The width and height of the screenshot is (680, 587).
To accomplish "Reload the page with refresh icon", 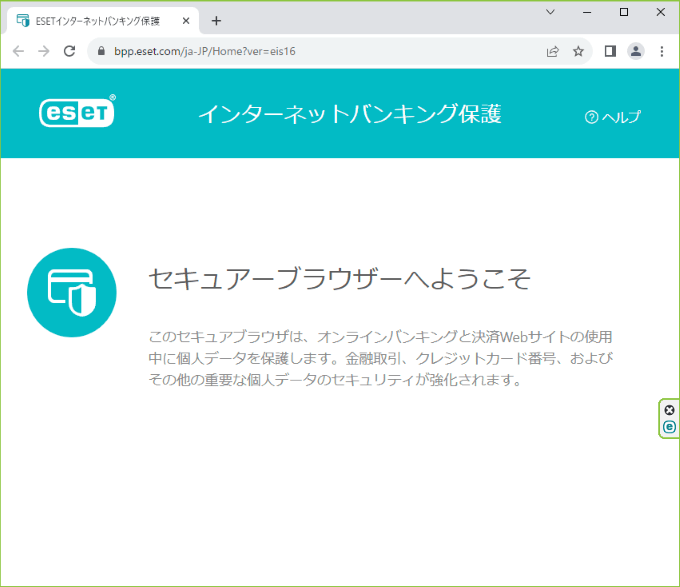I will [x=69, y=51].
